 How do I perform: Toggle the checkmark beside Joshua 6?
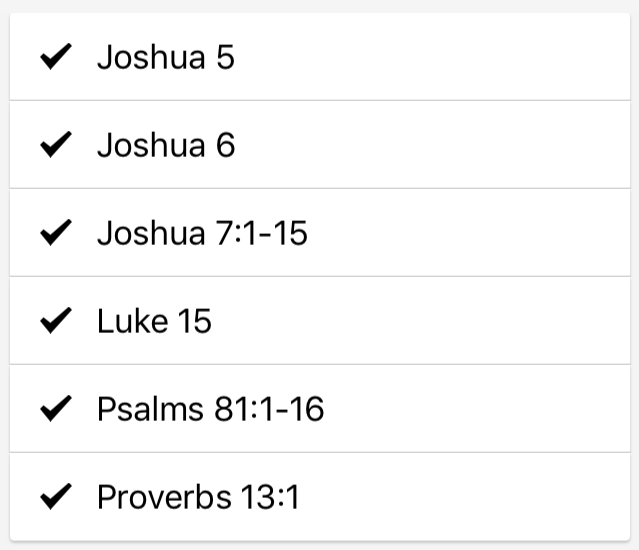(x=56, y=145)
